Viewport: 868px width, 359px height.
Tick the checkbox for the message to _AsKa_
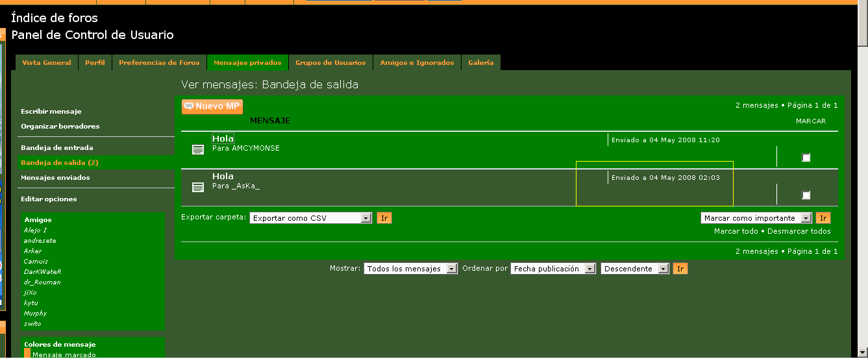[806, 195]
